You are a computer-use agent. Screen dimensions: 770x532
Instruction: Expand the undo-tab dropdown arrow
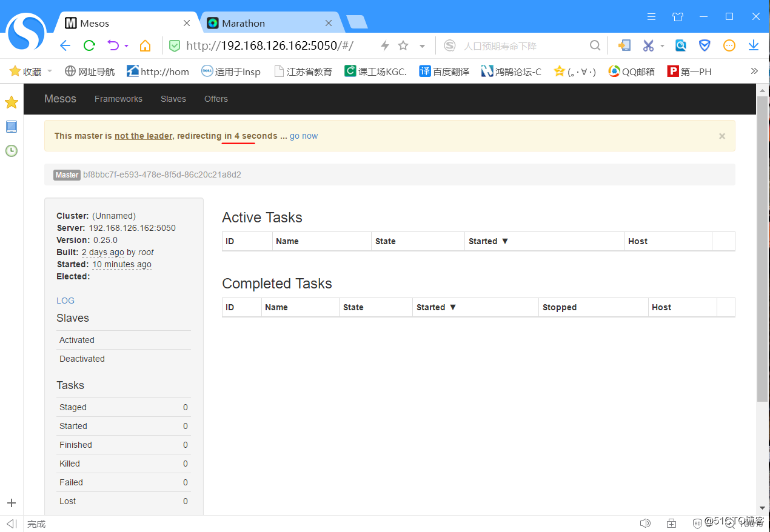tap(126, 46)
